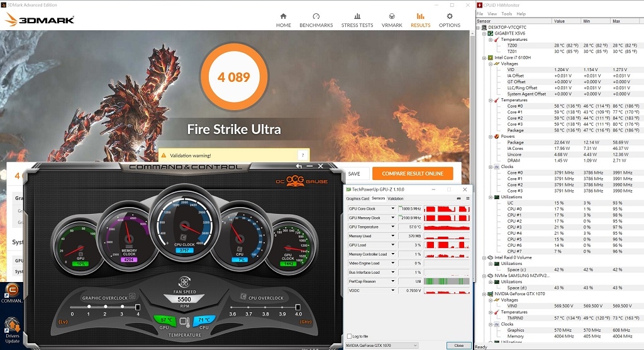Switch to GPU-Z Validation tab
Image resolution: width=644 pixels, height=350 pixels.
point(396,199)
